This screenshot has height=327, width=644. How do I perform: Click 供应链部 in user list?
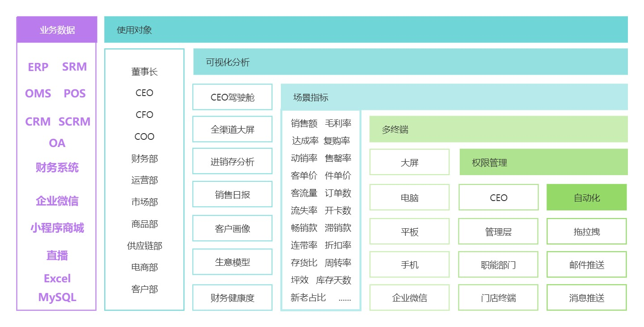click(144, 246)
